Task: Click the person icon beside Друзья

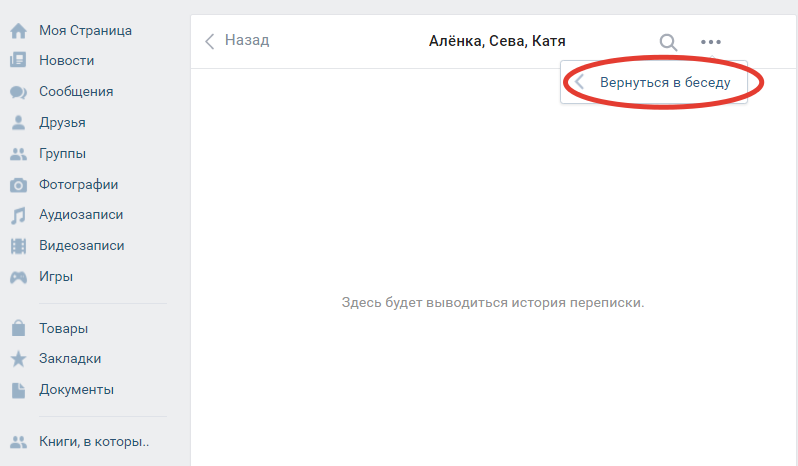Action: 18,123
